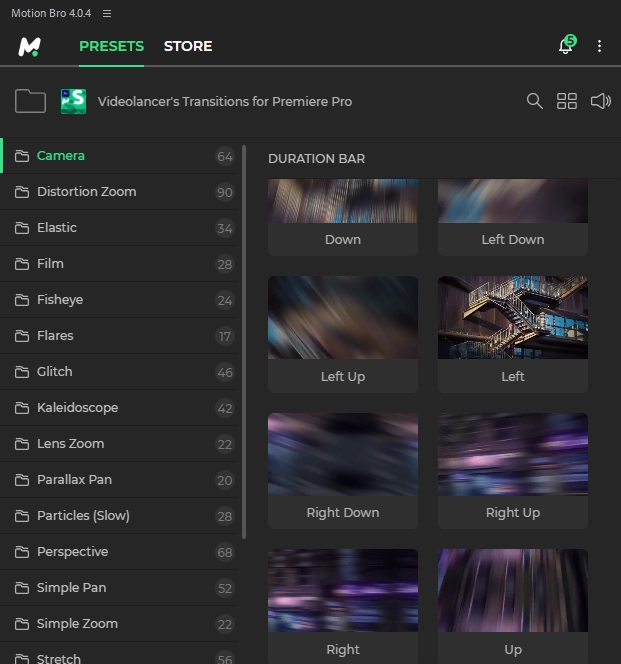Click the Perspective folder icon
The height and width of the screenshot is (664, 621).
click(22, 552)
